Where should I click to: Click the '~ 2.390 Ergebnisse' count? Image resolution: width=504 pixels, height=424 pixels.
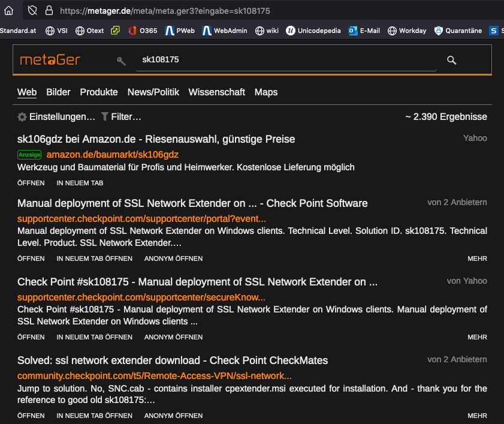(446, 117)
